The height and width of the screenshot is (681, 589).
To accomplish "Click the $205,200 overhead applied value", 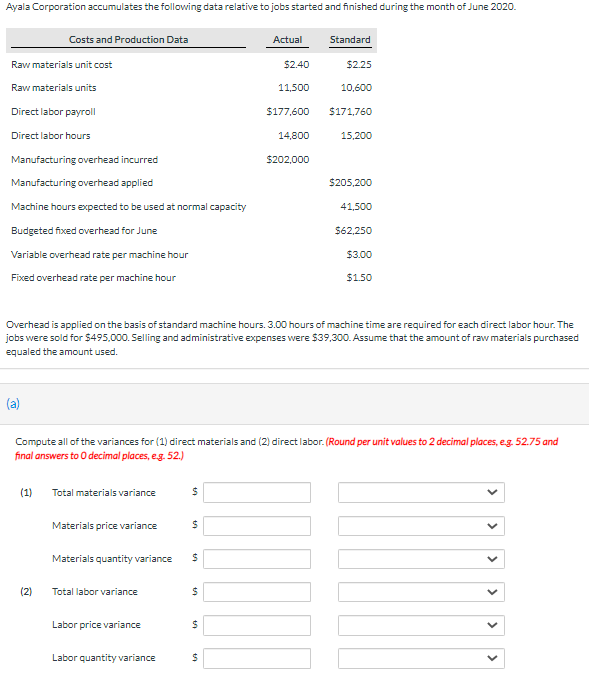I will point(351,182).
